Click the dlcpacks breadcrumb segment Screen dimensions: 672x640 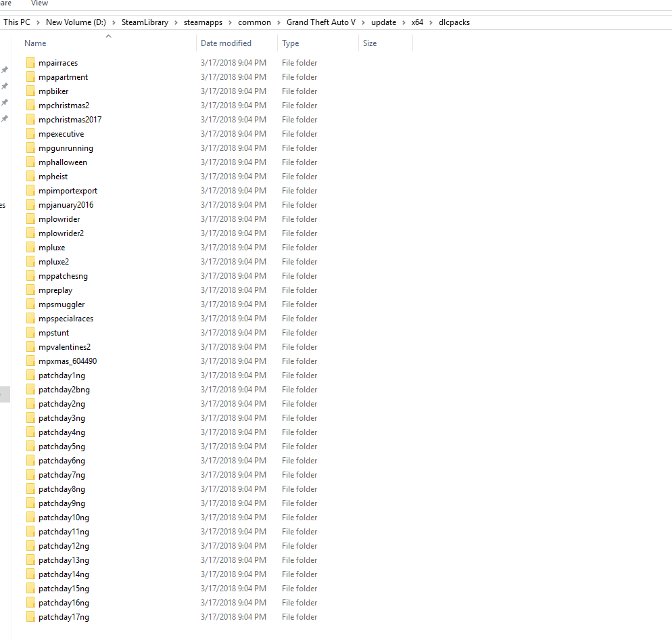454,22
